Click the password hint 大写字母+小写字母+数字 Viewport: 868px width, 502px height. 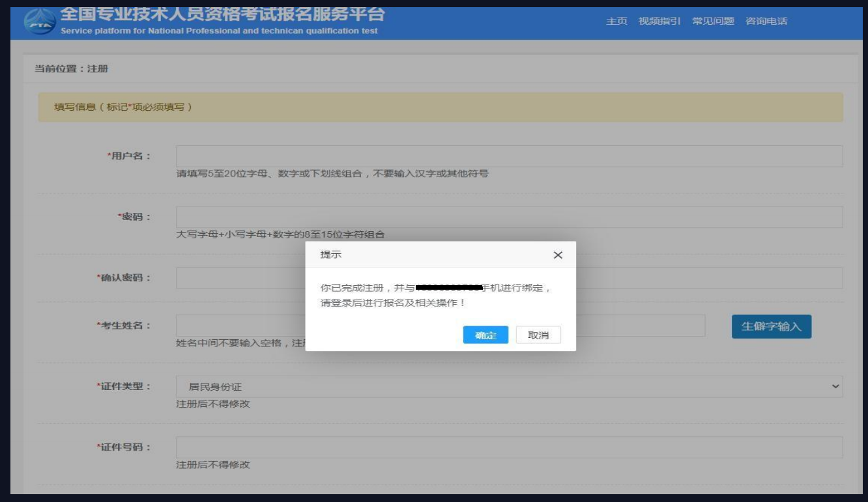(x=281, y=234)
